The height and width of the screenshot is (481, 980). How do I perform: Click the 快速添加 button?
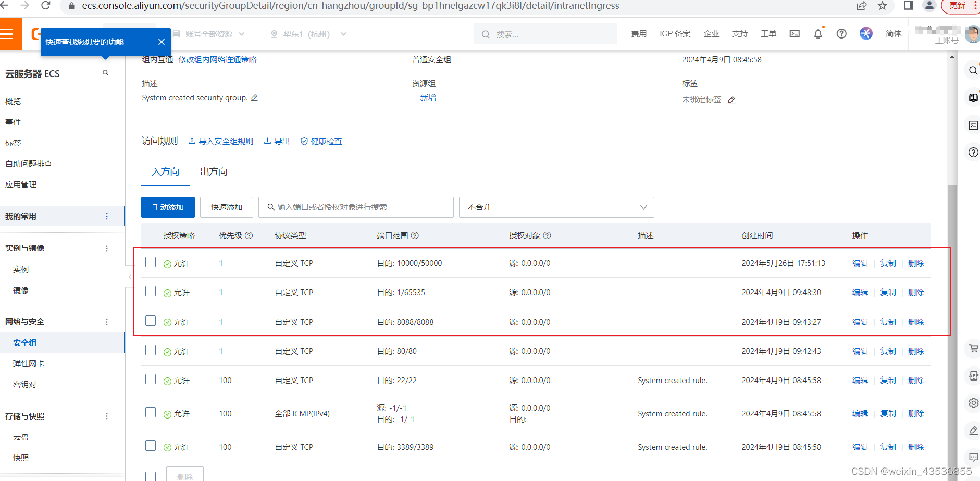[227, 207]
